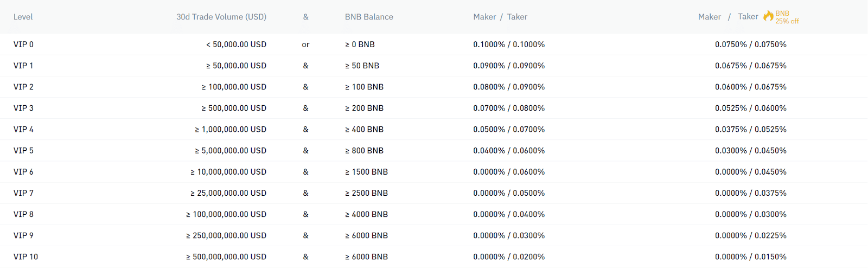Image resolution: width=868 pixels, height=269 pixels.
Task: Click the "0.0500% / 0.0700%" fee cell
Action: [509, 129]
